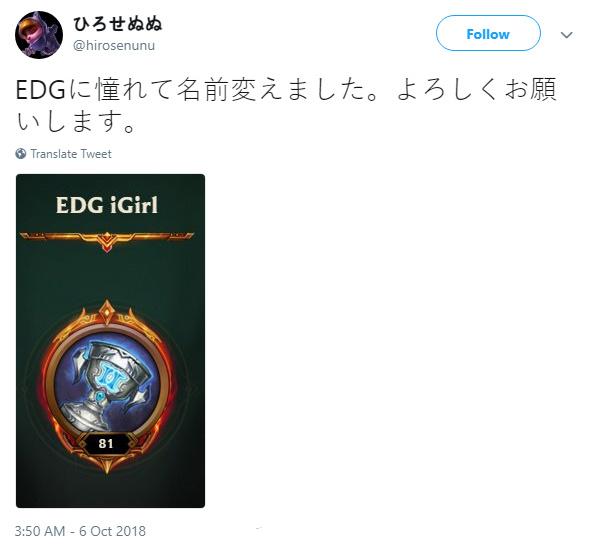589x553 pixels.
Task: Click the EDG iGirl summoner name in the image
Action: pos(107,205)
